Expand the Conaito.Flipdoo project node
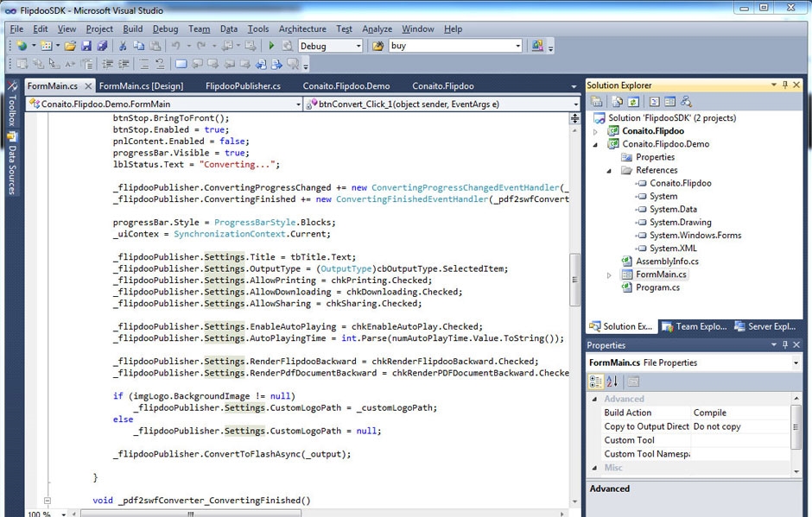Viewport: 812px width, 517px height. [595, 131]
